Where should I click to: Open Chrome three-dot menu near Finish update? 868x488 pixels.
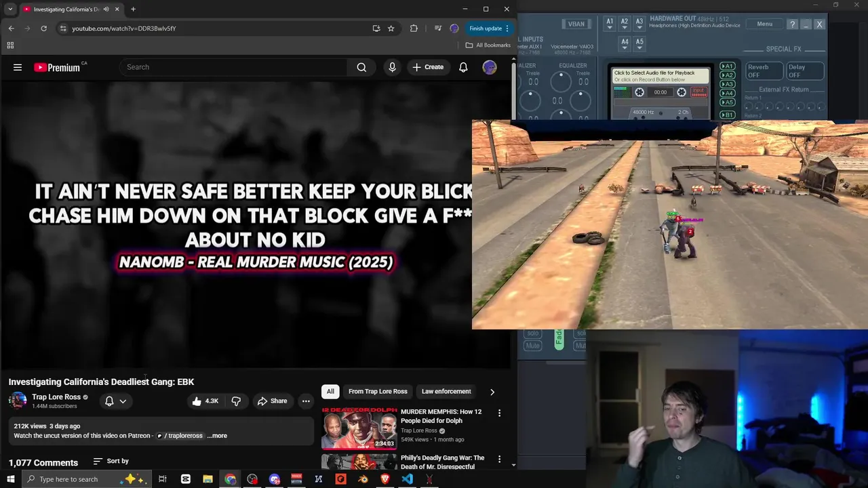[x=507, y=28]
